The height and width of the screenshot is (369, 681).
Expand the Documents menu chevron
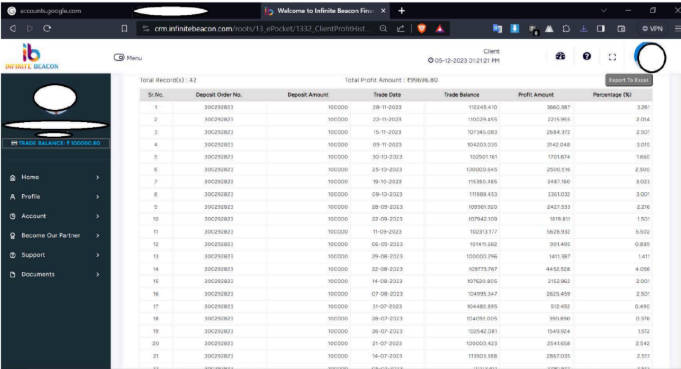click(x=98, y=274)
